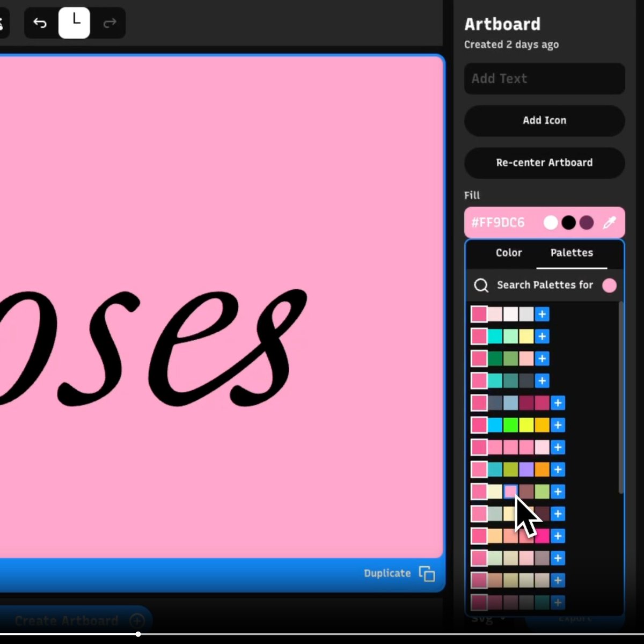Add the teal, olive, lavender, orange palette with plus
The image size is (644, 644).
(558, 470)
